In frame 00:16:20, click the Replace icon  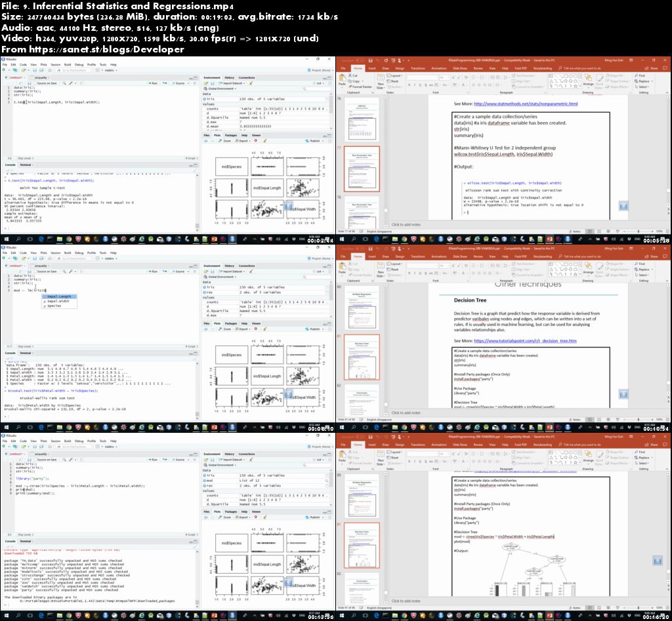point(637,458)
